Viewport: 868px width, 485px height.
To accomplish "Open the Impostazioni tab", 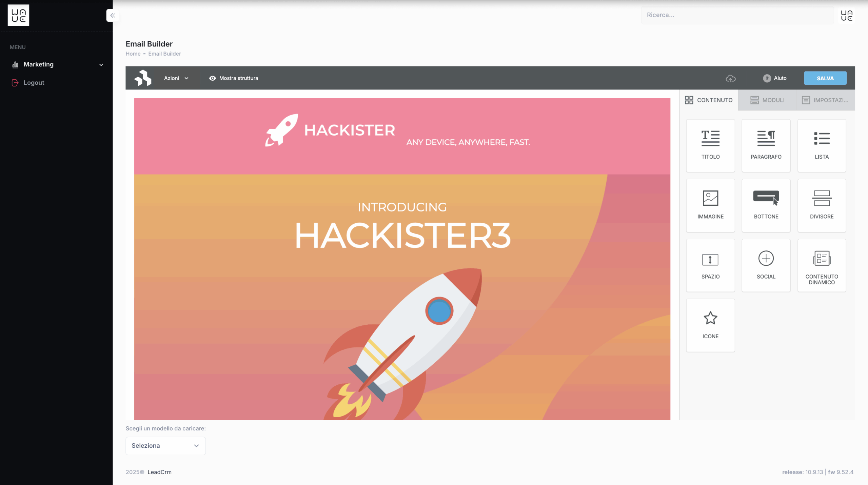I will (826, 100).
